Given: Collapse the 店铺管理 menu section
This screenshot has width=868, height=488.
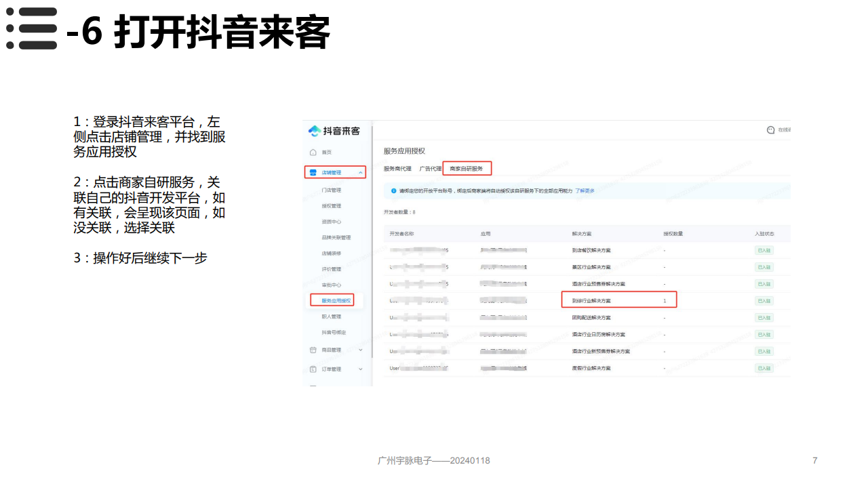Looking at the screenshot, I should [359, 172].
